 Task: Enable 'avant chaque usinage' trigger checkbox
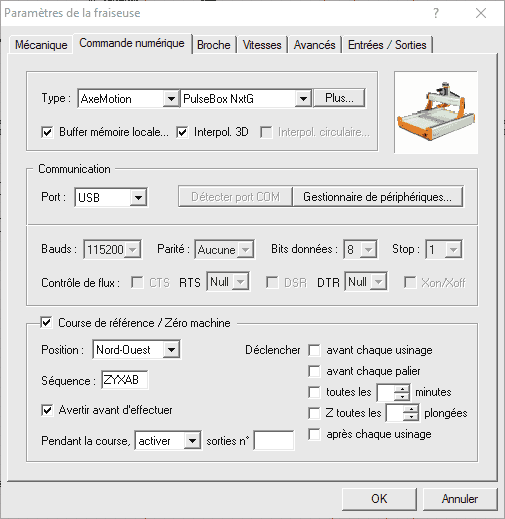click(314, 350)
